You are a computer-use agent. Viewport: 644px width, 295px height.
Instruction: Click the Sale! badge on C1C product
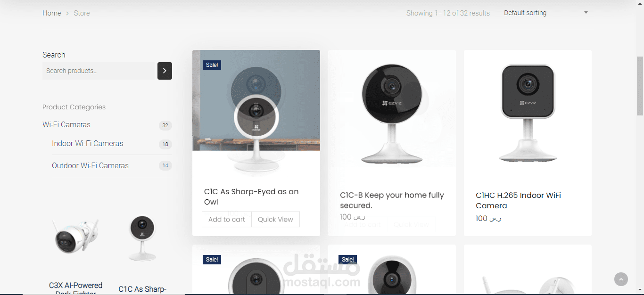pos(212,65)
